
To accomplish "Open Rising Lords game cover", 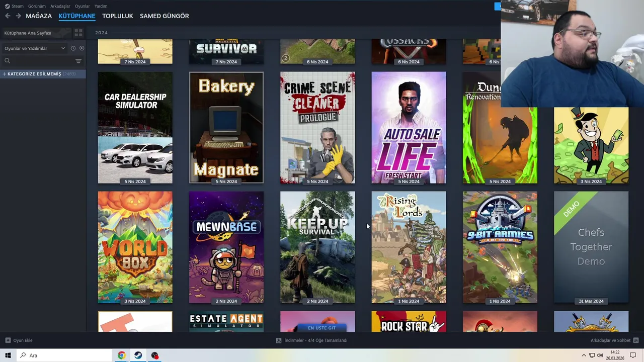I will coord(409,247).
